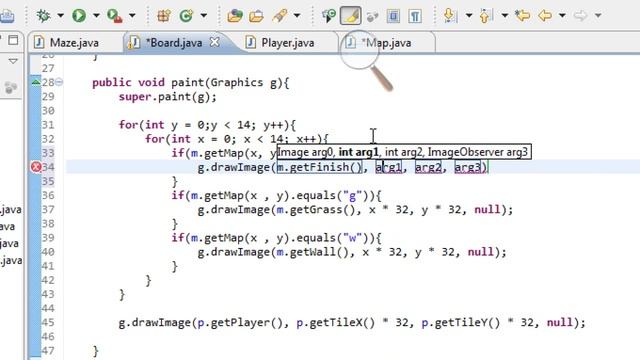Click the Run External Tools icon
The width and height of the screenshot is (640, 360).
point(115,16)
